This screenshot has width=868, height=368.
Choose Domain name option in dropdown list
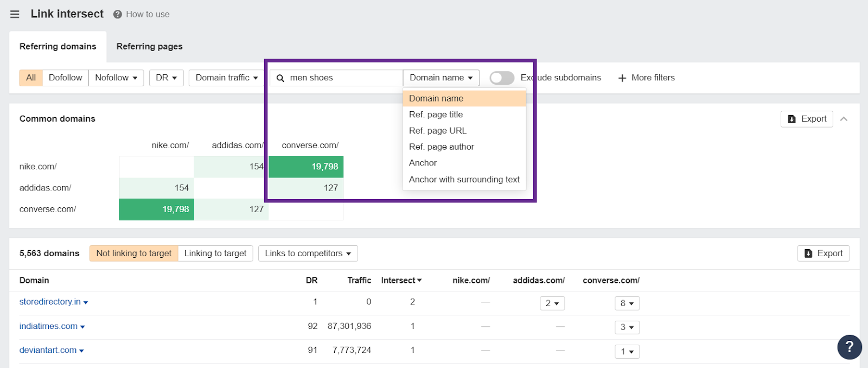[x=464, y=98]
